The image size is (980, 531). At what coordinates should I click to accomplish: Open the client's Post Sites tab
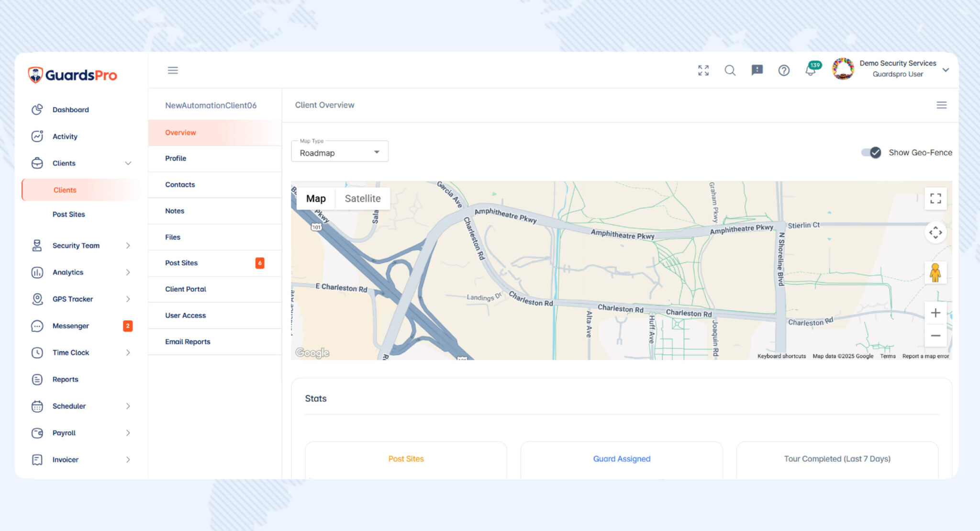tap(215, 263)
